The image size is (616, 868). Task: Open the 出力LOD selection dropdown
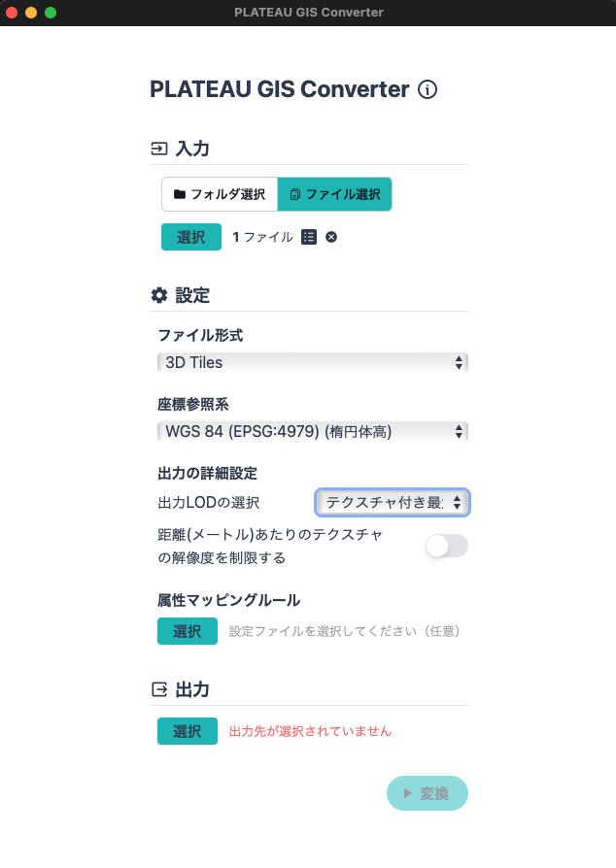point(392,502)
